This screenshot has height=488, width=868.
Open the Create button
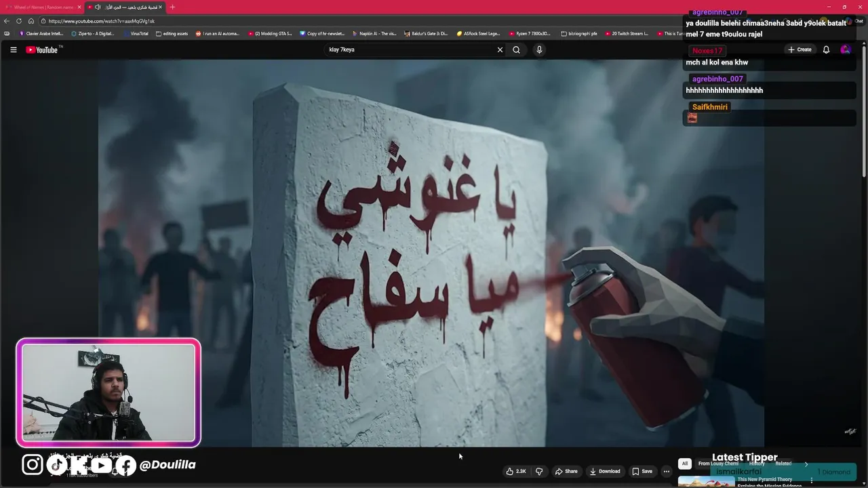(x=800, y=49)
